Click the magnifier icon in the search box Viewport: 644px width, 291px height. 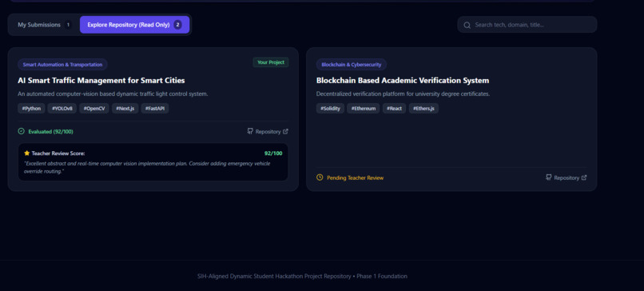coord(467,25)
